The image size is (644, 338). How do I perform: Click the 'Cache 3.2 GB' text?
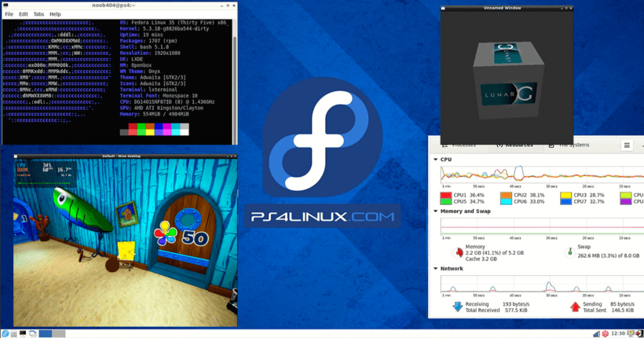tap(481, 259)
